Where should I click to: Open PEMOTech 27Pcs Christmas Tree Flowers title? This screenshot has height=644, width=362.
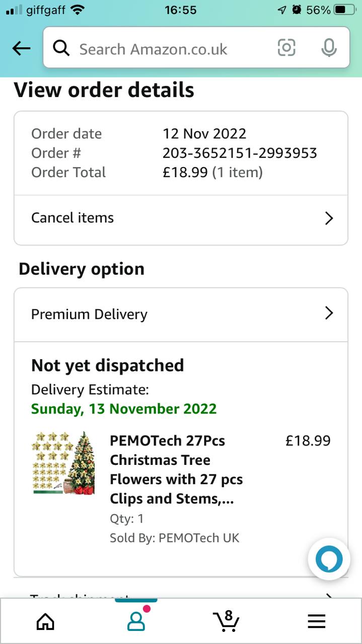click(x=176, y=469)
